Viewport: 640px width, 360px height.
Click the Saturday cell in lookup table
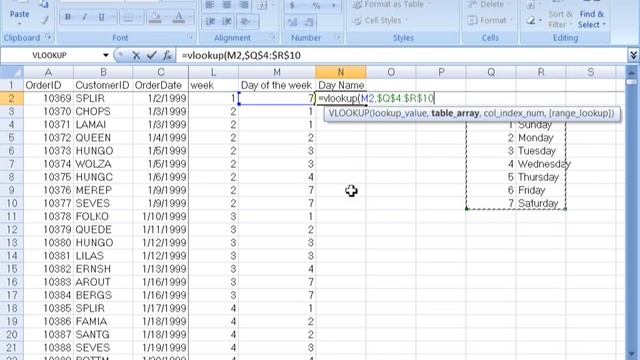(541, 203)
